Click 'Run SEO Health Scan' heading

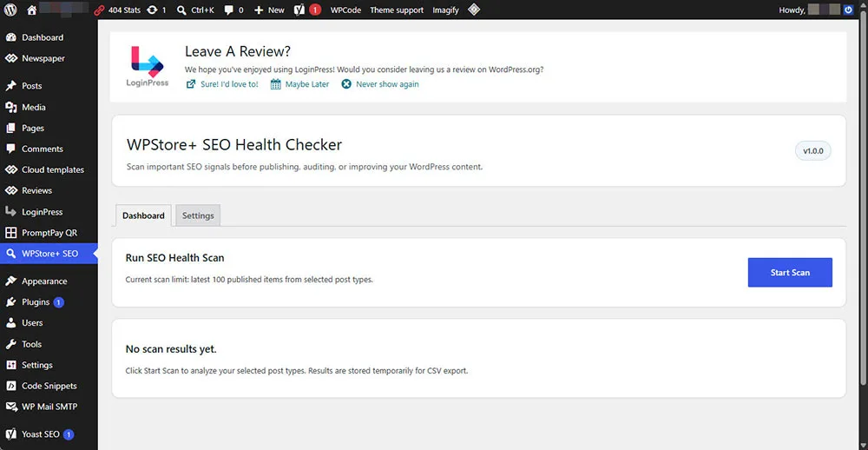tap(175, 258)
